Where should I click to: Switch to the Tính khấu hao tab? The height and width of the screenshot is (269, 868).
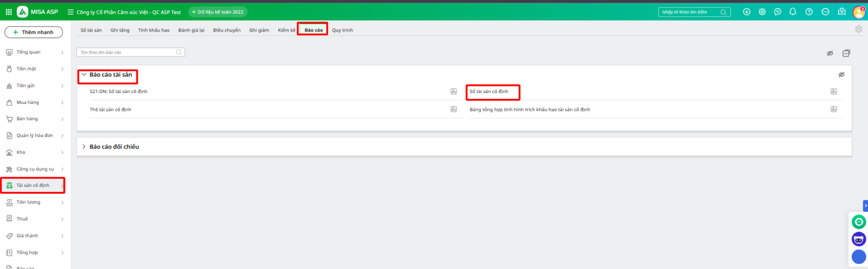click(x=154, y=30)
